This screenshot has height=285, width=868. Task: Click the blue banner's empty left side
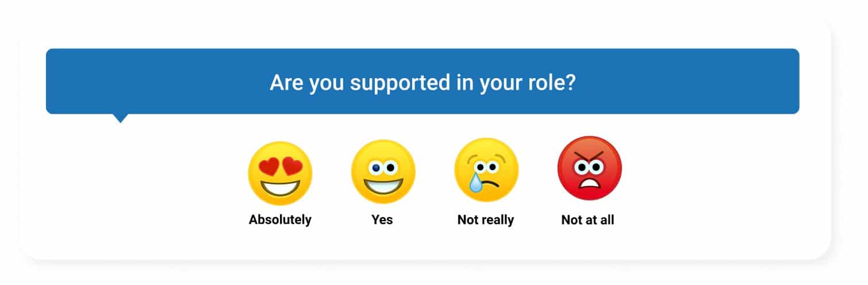click(155, 81)
